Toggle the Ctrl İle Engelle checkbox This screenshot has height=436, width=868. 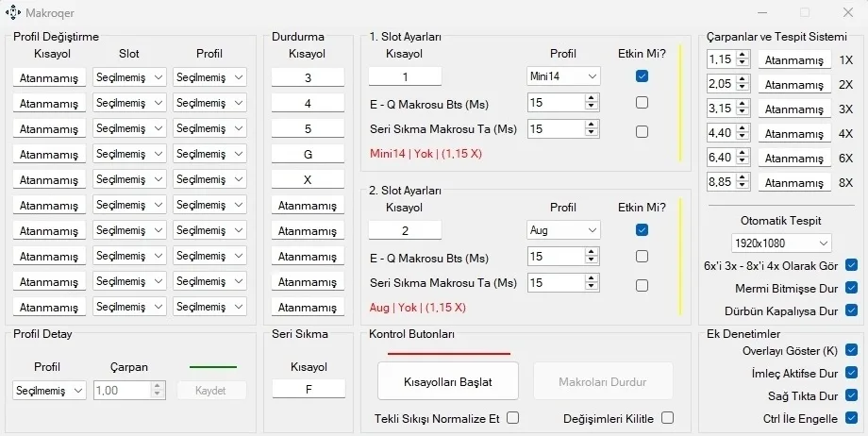[852, 418]
